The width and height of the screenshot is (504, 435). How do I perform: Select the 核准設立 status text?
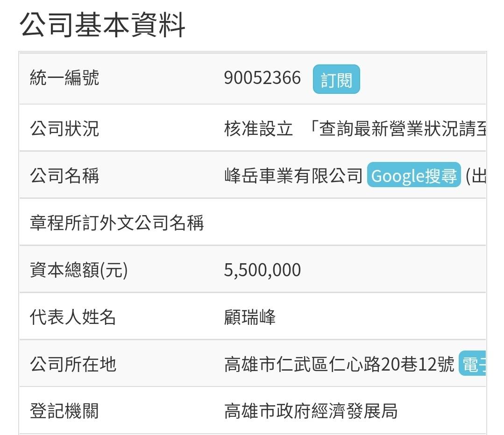(x=258, y=128)
